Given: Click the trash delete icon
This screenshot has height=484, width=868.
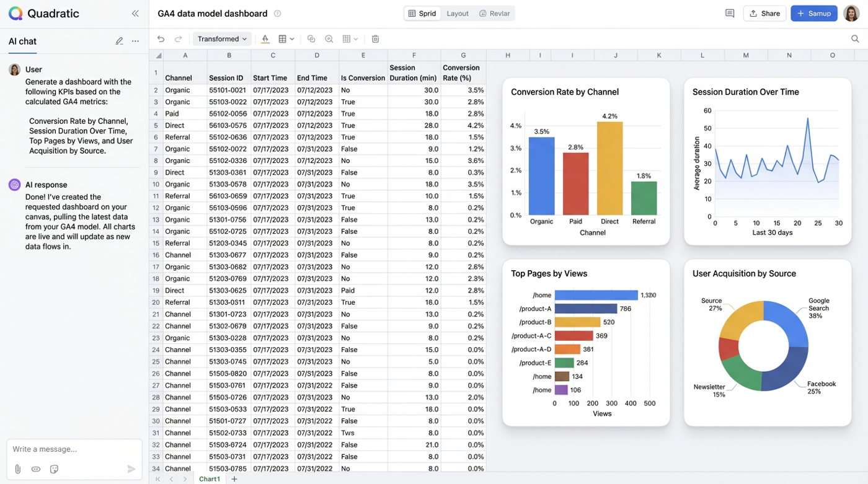Looking at the screenshot, I should tap(375, 39).
